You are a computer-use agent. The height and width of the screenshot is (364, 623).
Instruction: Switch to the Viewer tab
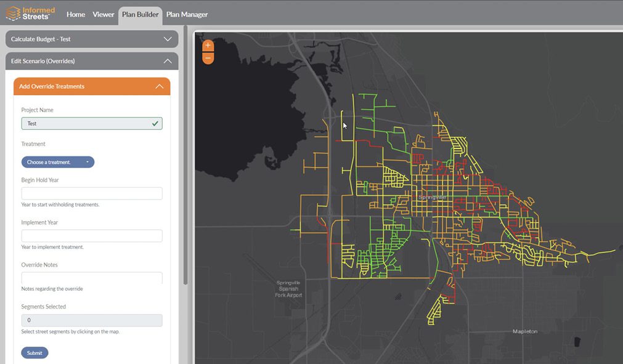(x=103, y=14)
